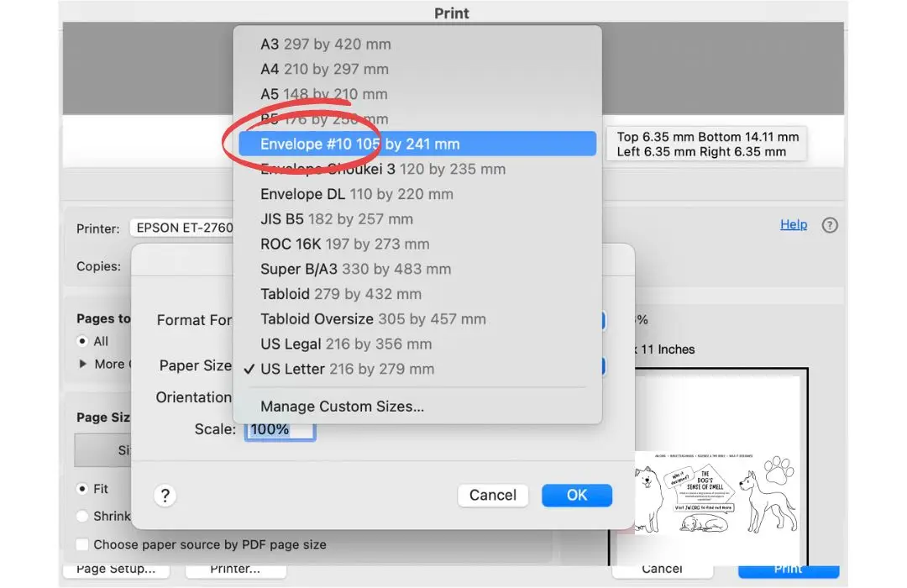
Task: Select Envelope DL 110 by 220 mm
Action: click(356, 194)
